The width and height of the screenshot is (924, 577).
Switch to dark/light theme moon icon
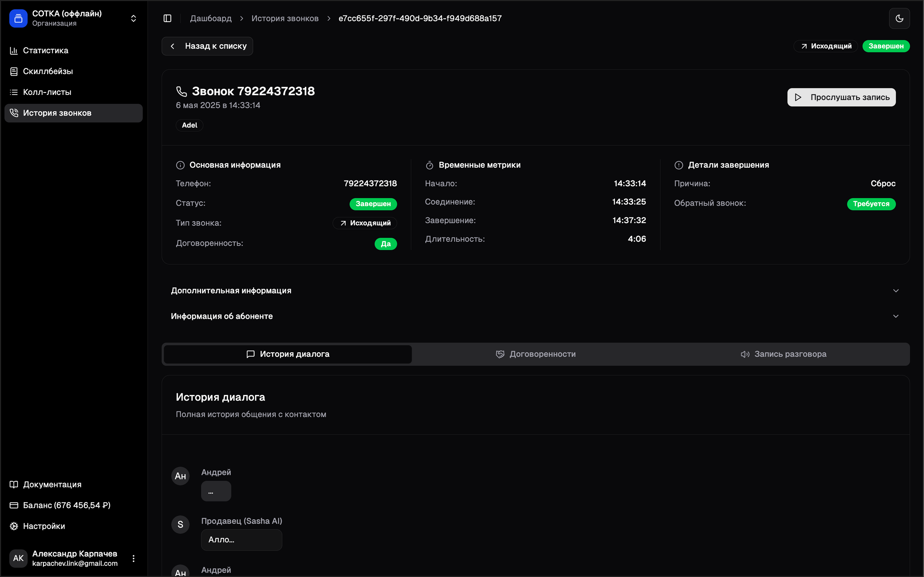point(899,18)
